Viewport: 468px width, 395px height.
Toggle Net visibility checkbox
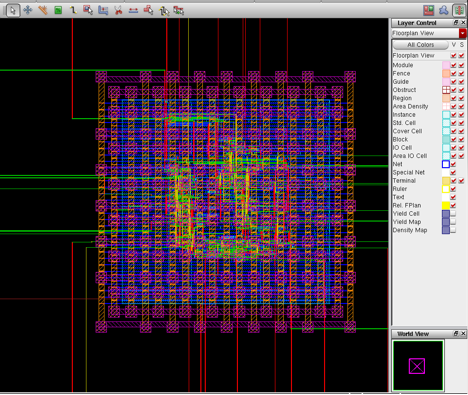click(453, 164)
